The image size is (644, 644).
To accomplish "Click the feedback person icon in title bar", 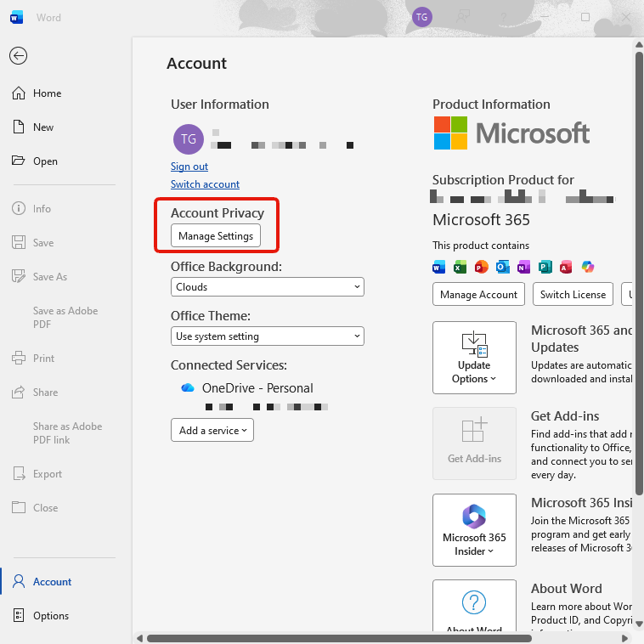I will 463,17.
